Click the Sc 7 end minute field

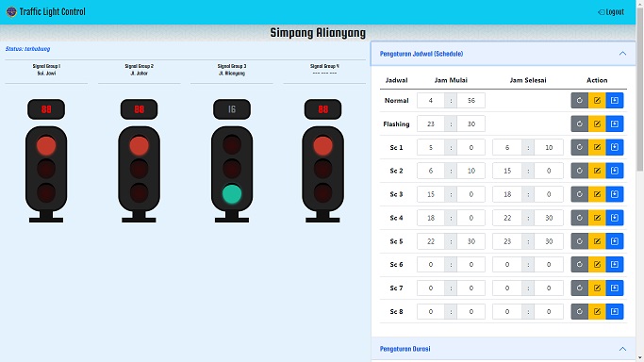[549, 288]
